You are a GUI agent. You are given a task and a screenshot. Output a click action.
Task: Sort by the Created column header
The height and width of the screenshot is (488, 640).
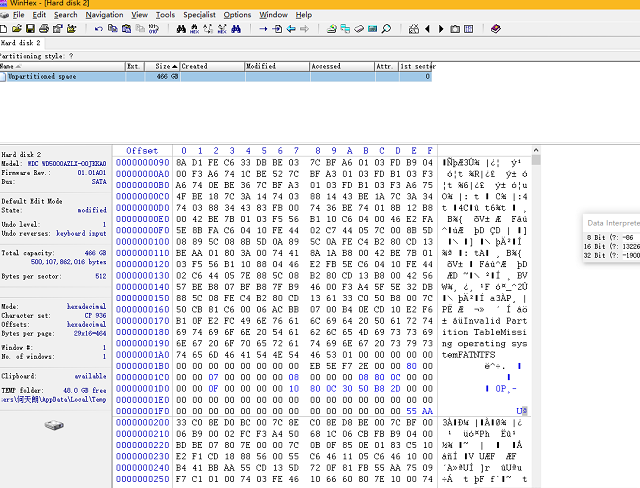pos(212,66)
